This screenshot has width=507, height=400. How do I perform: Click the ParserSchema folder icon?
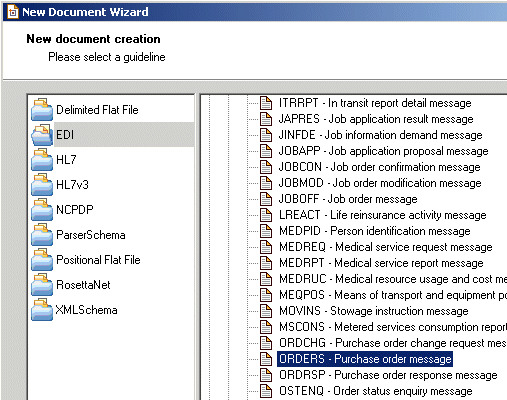coord(42,235)
